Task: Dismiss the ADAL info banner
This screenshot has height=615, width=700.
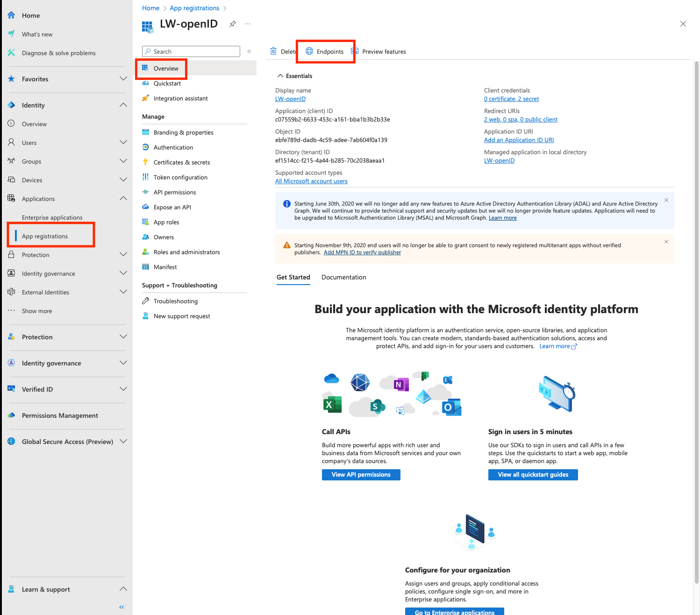Action: (x=666, y=200)
